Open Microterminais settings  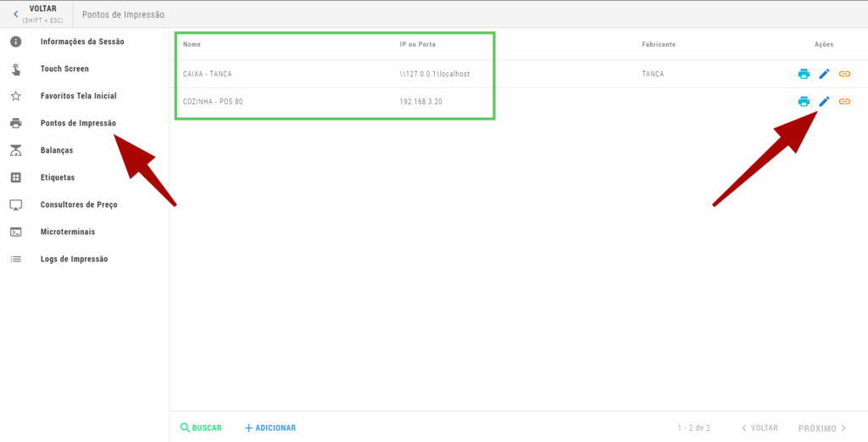(68, 232)
